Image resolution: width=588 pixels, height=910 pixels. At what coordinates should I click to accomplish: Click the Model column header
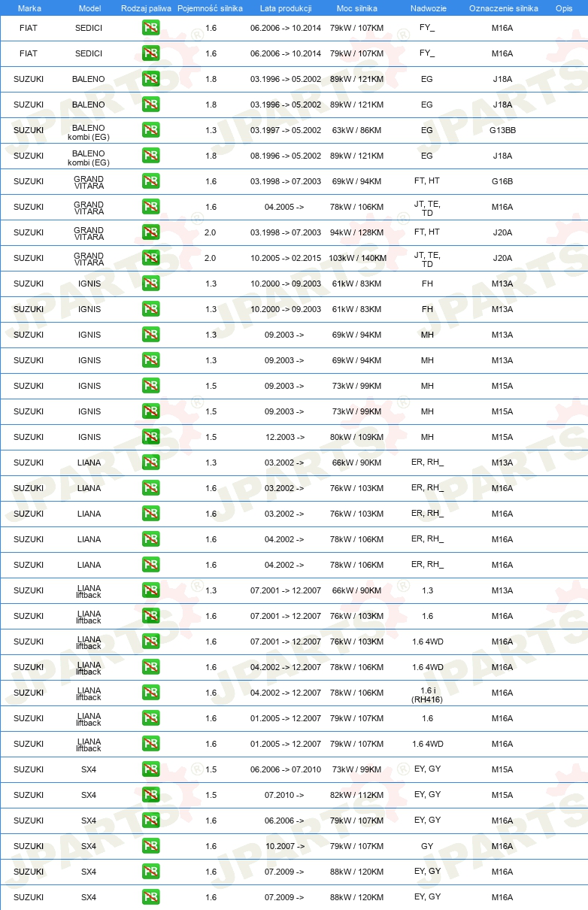(x=89, y=8)
